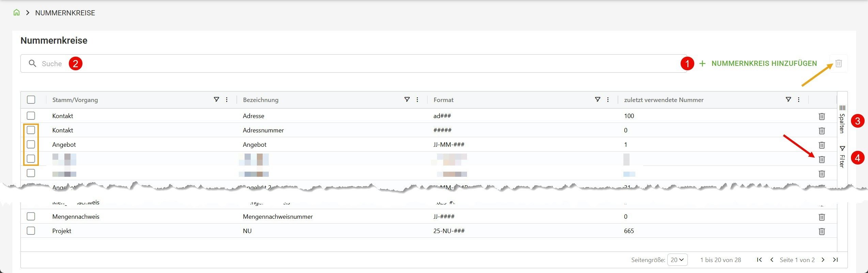Check the Projekt NU row checkbox

(x=31, y=231)
